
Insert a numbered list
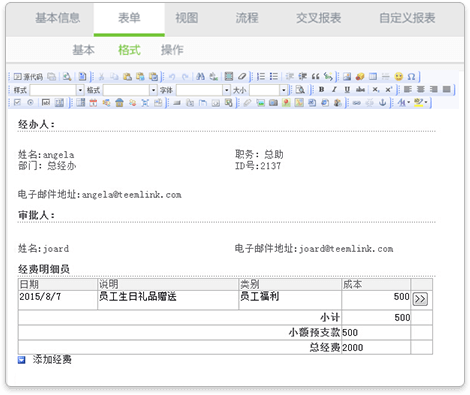(261, 77)
